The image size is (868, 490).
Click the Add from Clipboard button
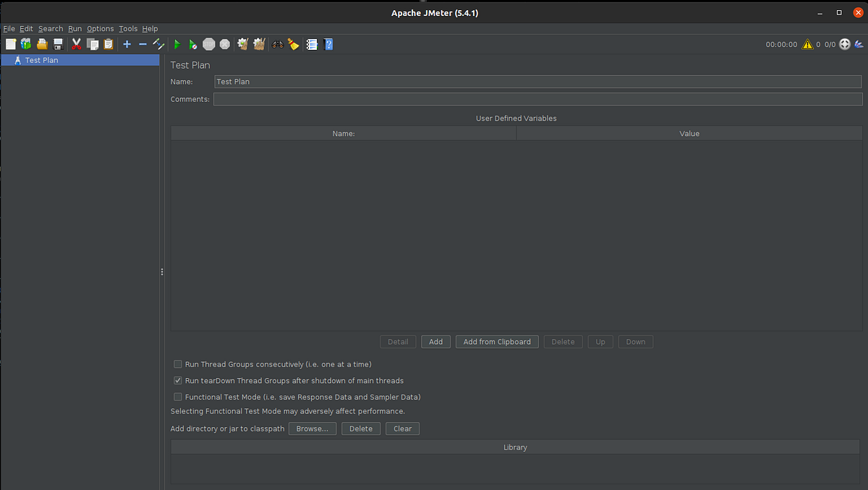click(497, 342)
